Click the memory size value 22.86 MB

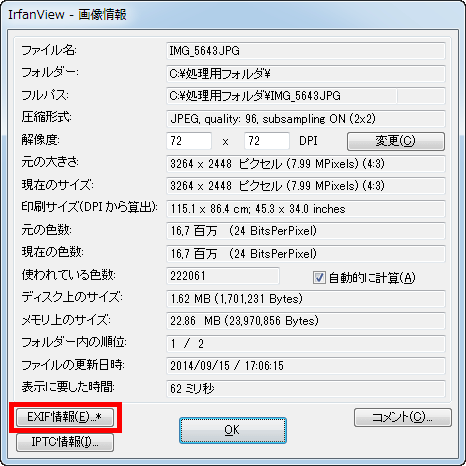click(x=306, y=321)
